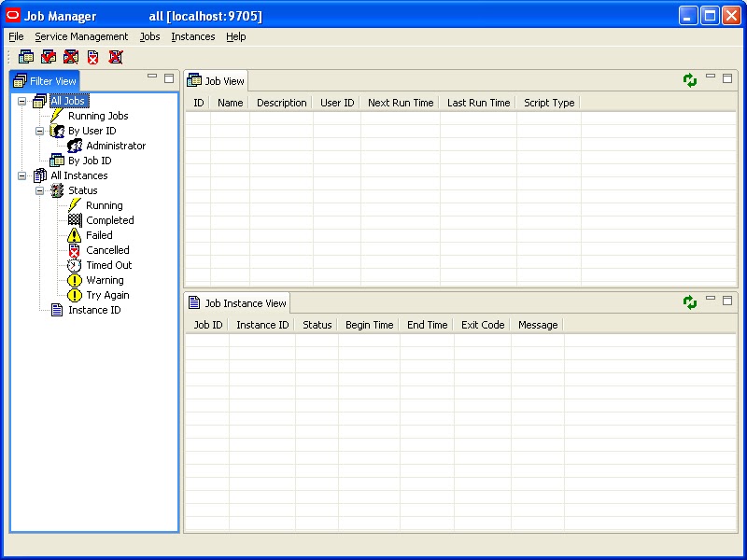Click the refresh icon in Job View panel

click(x=690, y=79)
